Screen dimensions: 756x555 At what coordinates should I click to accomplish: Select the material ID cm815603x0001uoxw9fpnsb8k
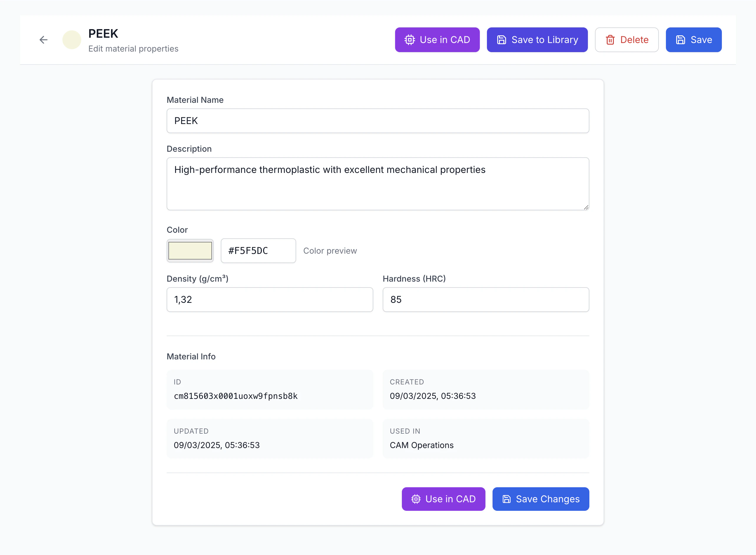coord(236,396)
